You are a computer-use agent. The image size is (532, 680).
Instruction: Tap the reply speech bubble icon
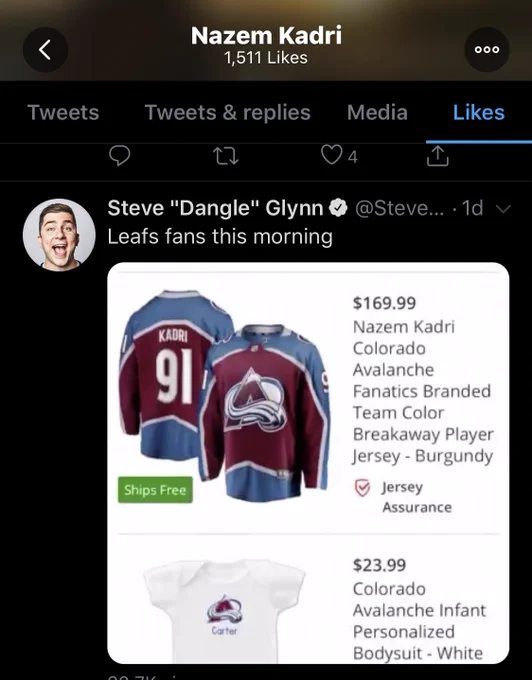click(x=119, y=156)
